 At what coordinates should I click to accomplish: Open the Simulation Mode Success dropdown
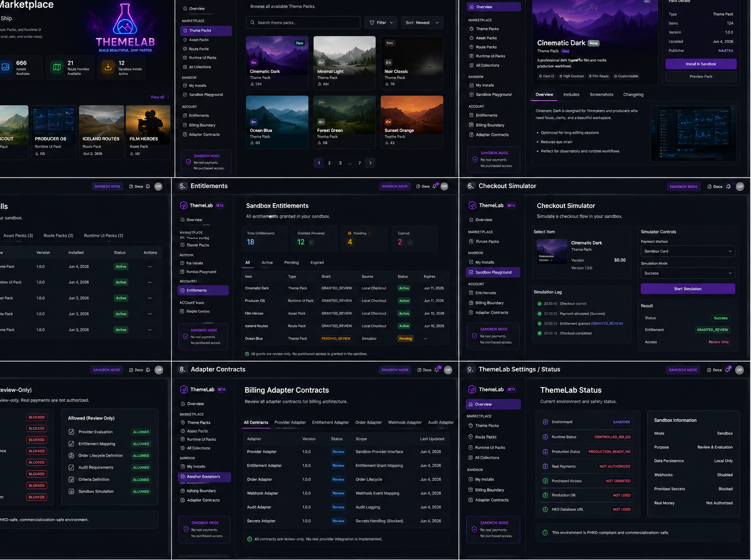[688, 273]
